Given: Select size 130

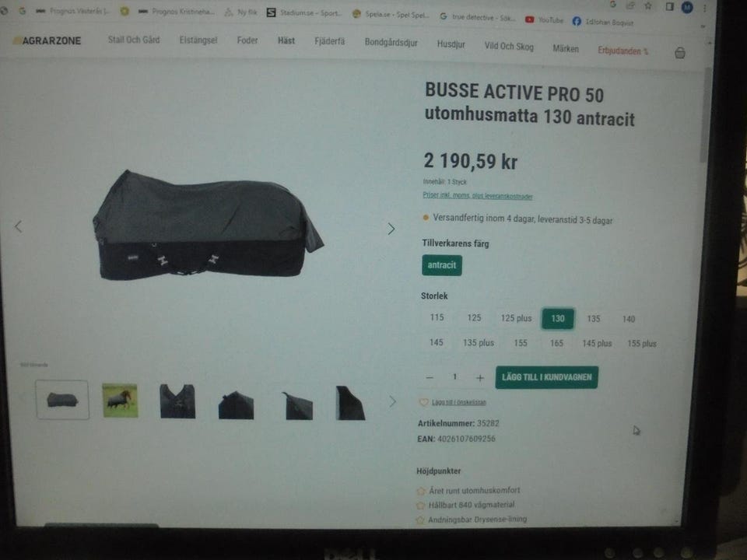Looking at the screenshot, I should coord(558,319).
